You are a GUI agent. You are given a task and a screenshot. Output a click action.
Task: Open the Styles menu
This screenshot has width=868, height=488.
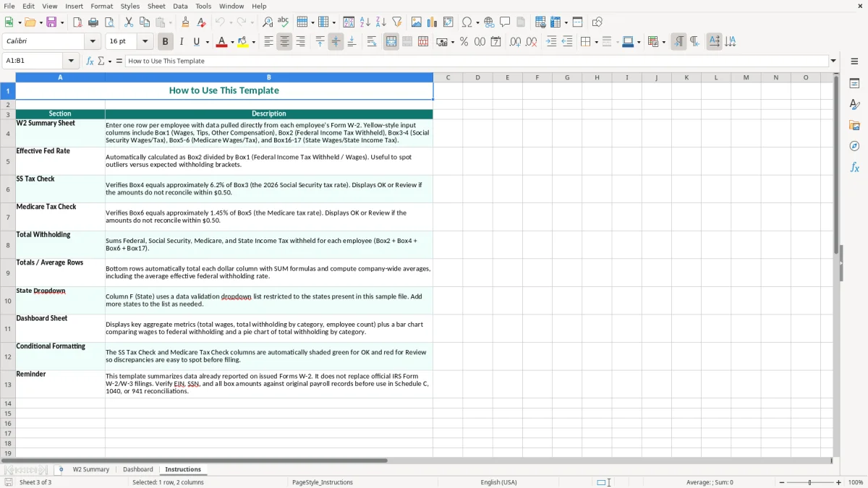pos(130,6)
